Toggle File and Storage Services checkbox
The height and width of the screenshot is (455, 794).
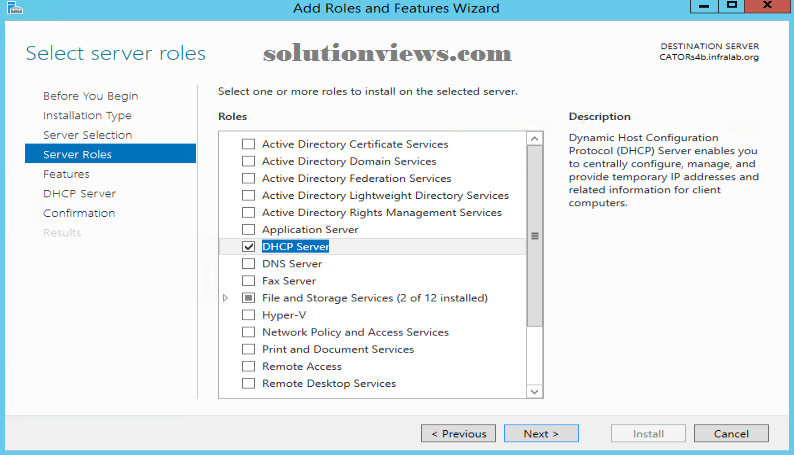248,298
